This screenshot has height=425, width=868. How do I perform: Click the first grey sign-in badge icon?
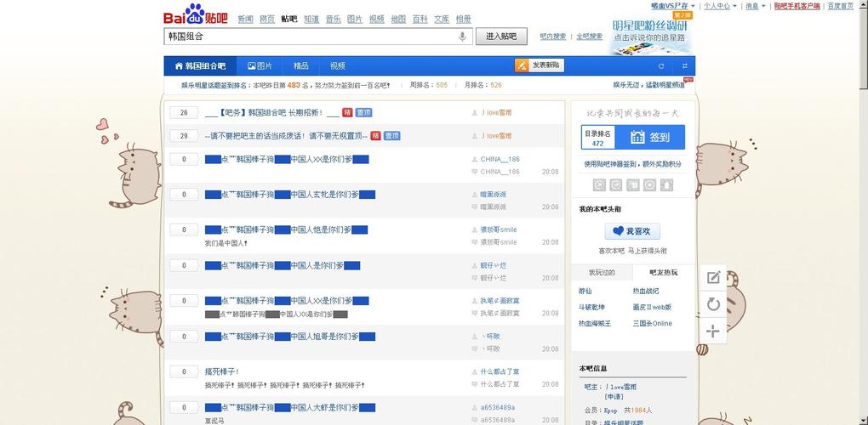pyautogui.click(x=599, y=185)
